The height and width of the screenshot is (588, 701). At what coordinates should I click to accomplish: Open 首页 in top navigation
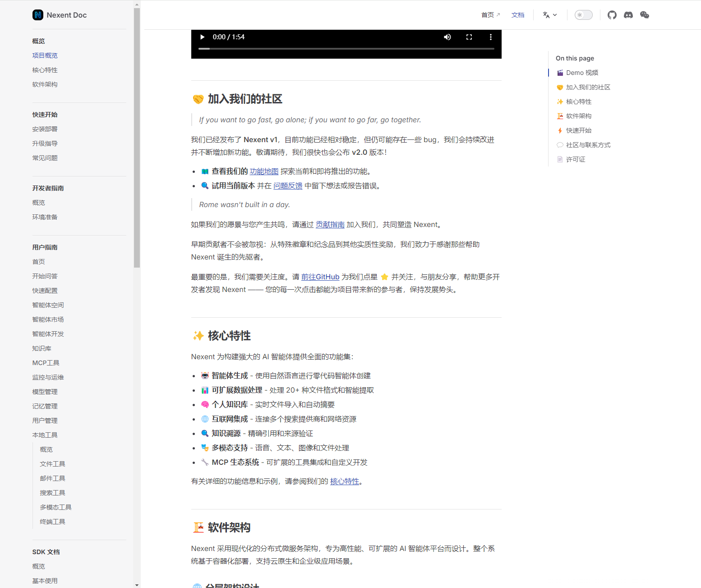(x=490, y=15)
